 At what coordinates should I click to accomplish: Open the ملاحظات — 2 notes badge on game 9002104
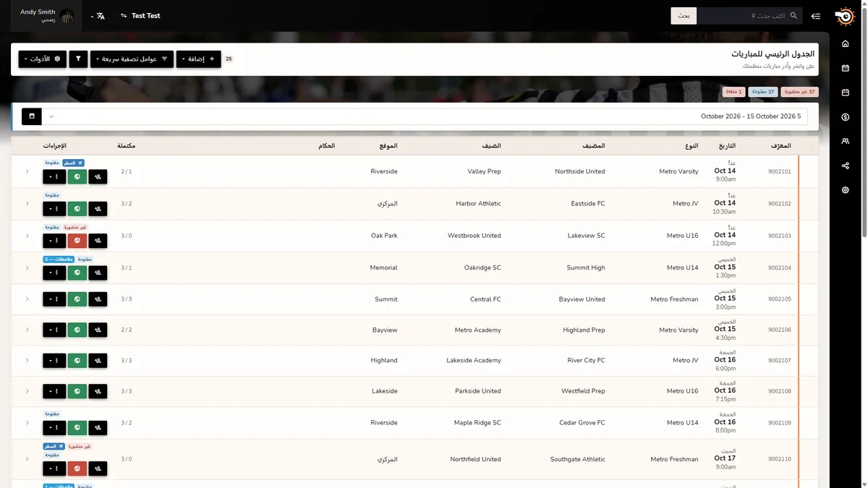59,259
